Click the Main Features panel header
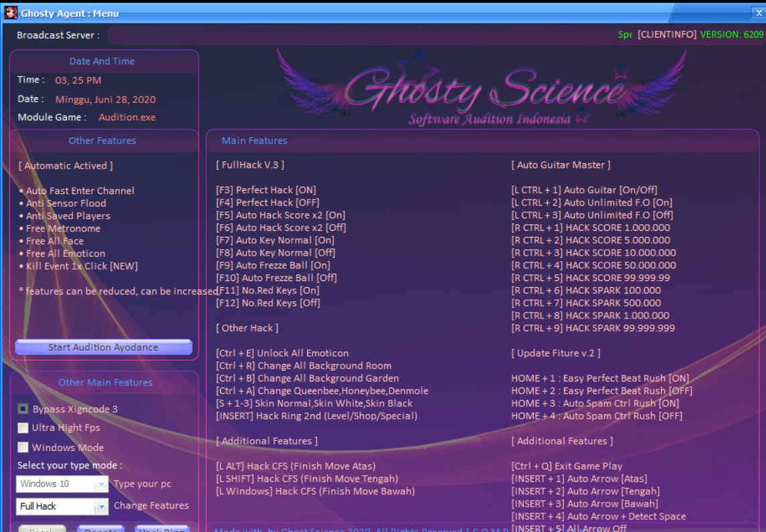The width and height of the screenshot is (766, 532). [254, 141]
